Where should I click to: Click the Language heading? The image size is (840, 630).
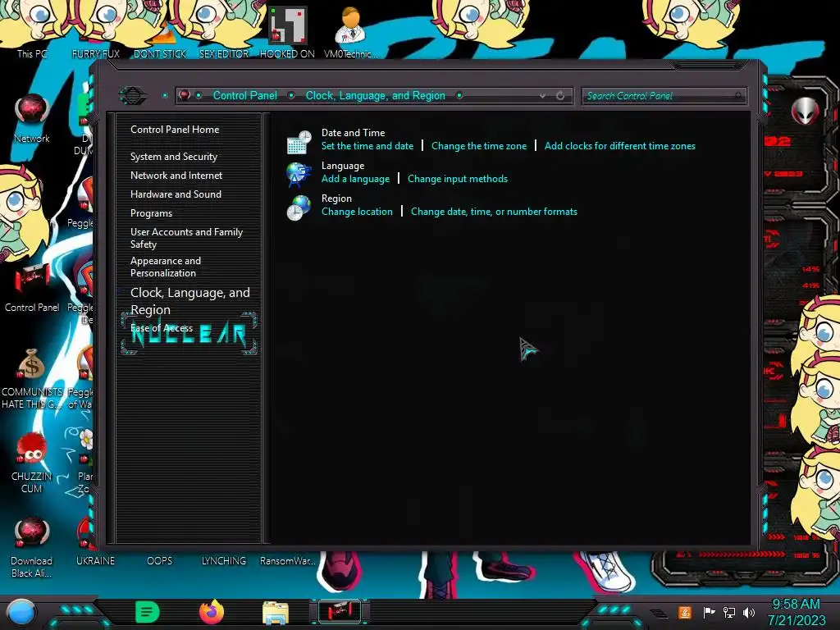coord(343,166)
